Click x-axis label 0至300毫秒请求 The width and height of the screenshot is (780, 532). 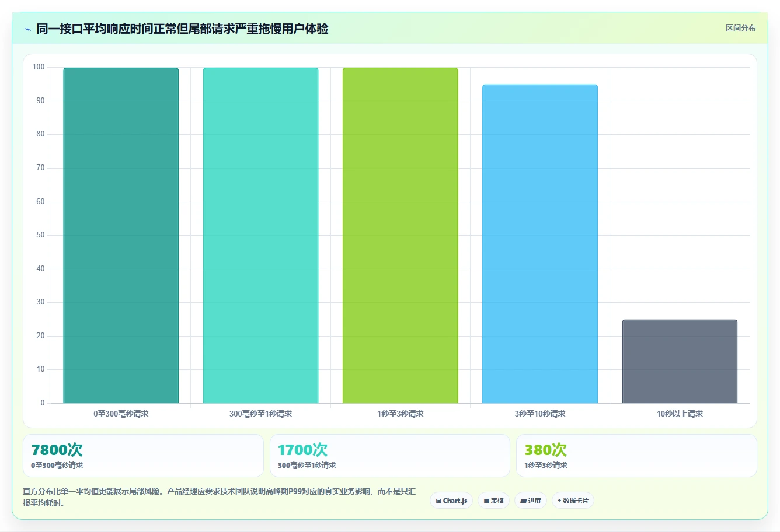point(121,414)
